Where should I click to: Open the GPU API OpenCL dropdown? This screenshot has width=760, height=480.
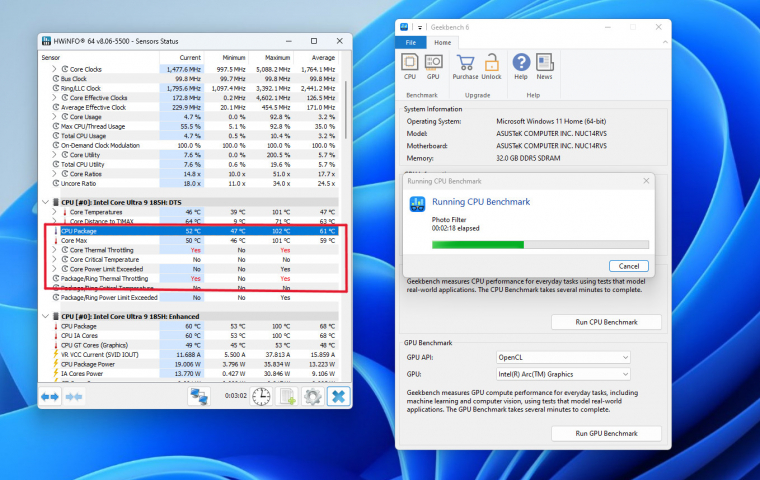563,357
